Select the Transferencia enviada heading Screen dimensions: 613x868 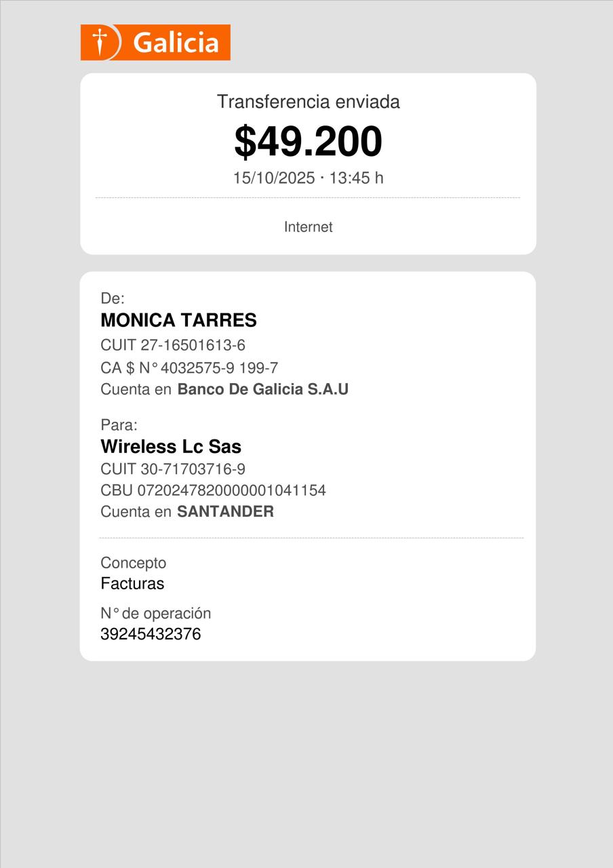click(308, 102)
